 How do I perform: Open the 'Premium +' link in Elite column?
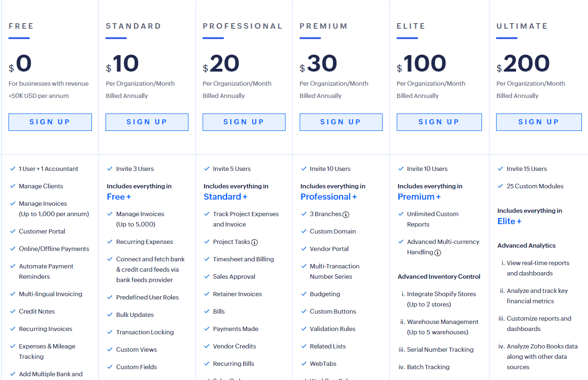[419, 197]
